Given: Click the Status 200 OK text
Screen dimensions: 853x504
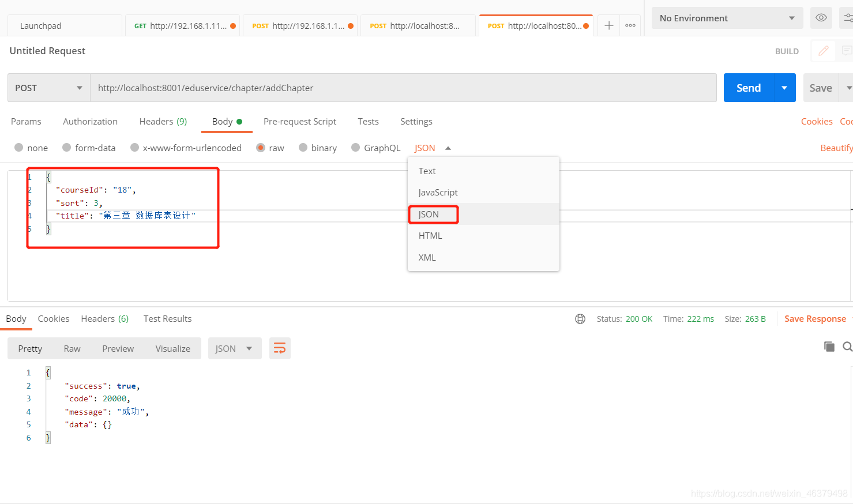Looking at the screenshot, I should click(625, 319).
